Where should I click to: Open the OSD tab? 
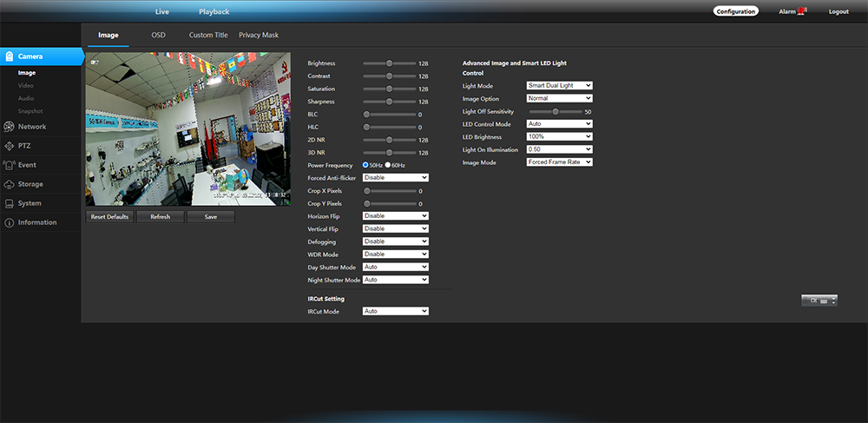(158, 35)
